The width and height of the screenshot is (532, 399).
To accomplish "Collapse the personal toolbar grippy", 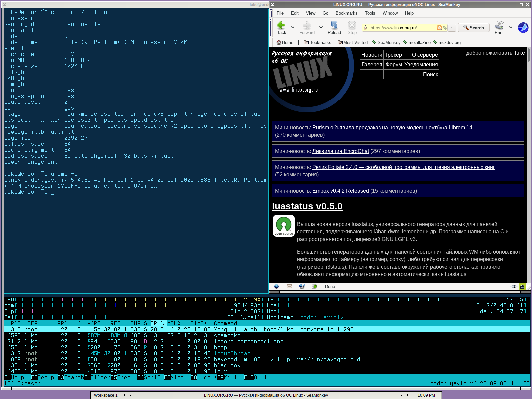I will (271, 42).
